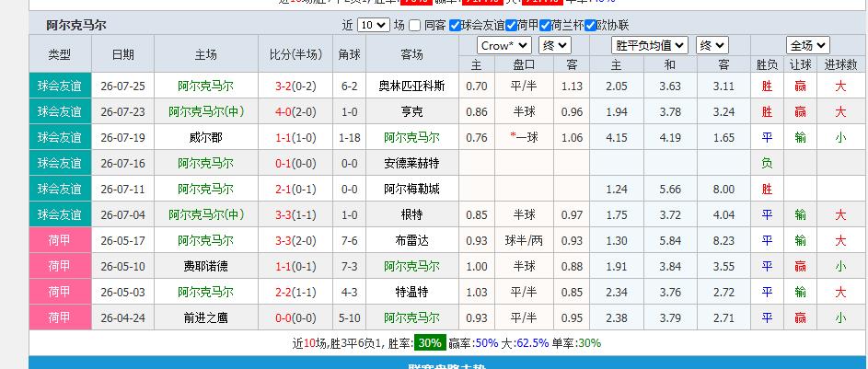Open the 终 dropdown next to 胜平负均值
Image resolution: width=868 pixels, height=369 pixels.
click(712, 45)
